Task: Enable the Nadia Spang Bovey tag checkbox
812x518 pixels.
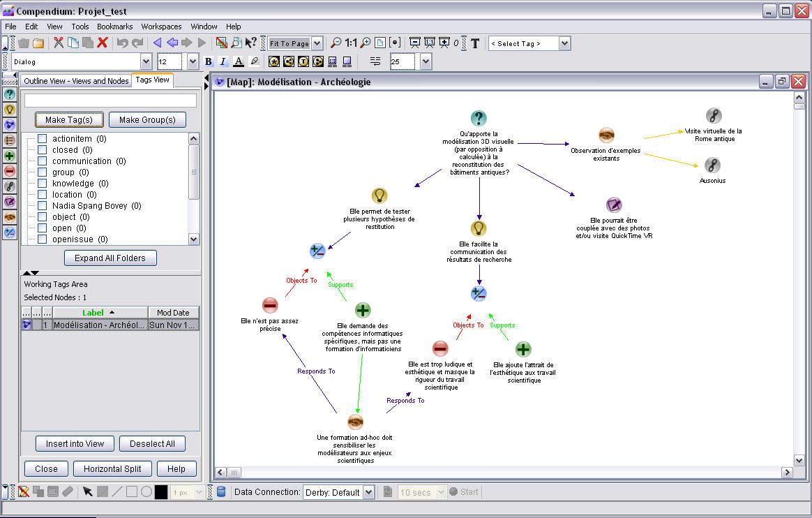Action: (x=43, y=206)
